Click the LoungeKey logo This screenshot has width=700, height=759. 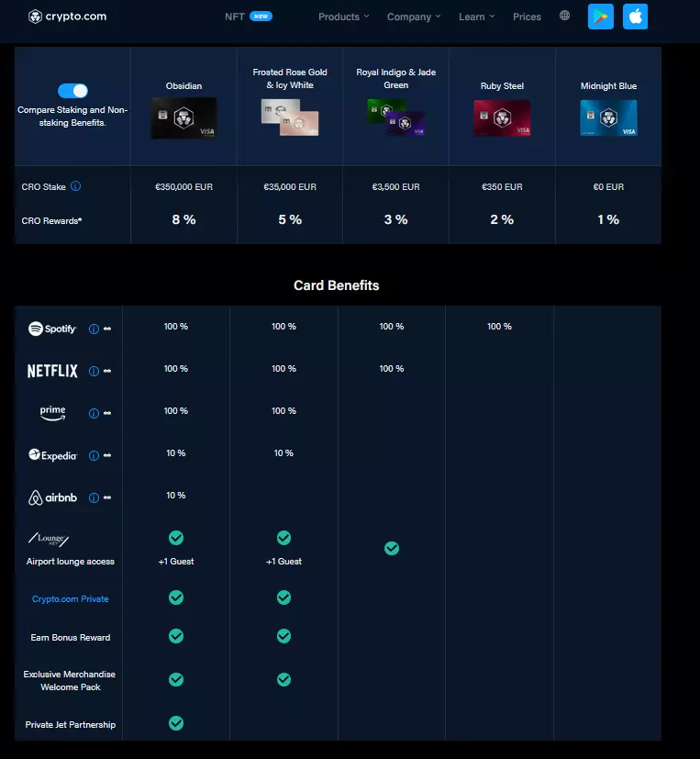coord(49,539)
